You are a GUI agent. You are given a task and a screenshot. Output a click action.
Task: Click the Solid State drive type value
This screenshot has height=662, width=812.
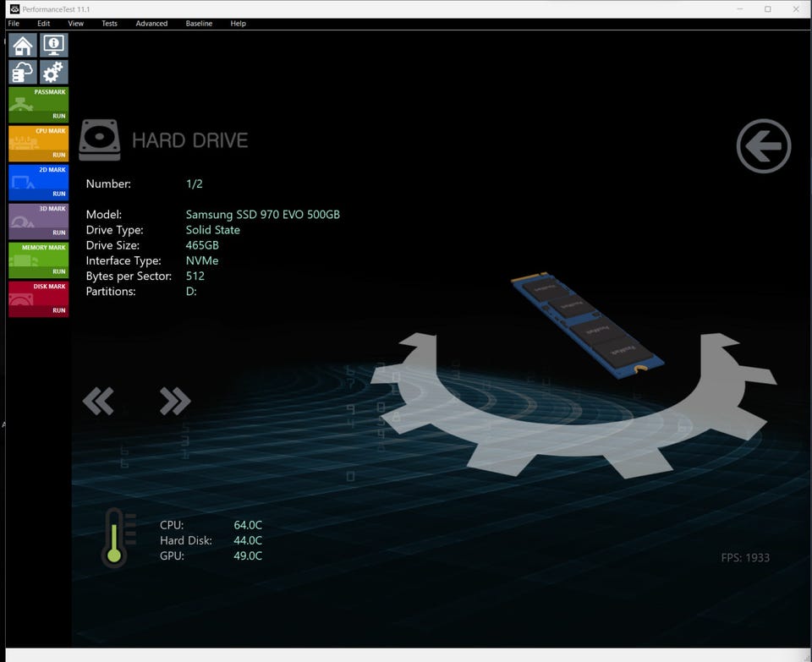click(x=213, y=230)
